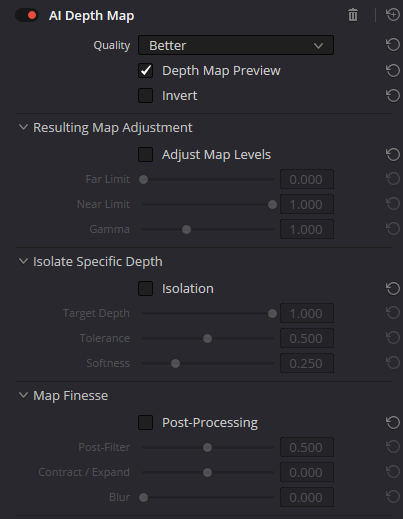
Task: Collapse the Isolate Specific Depth section
Action: 23,261
